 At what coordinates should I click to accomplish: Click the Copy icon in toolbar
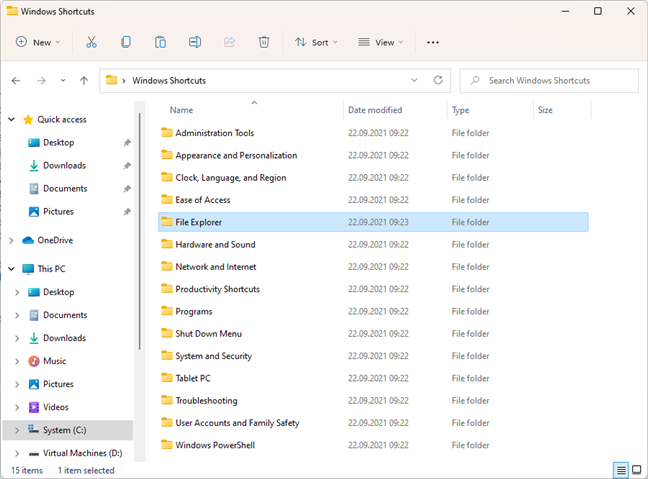click(x=126, y=42)
